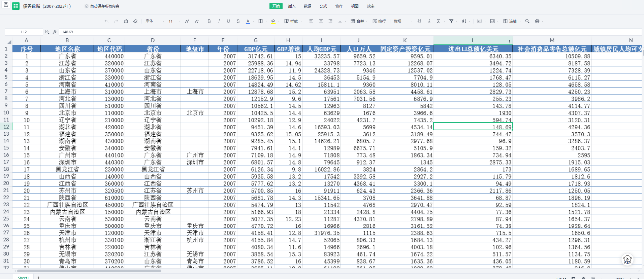Viewport: 644px width, 279px height.
Task: Expand the 冻结 freeze panes dropdown arrow
Action: click(x=520, y=21)
